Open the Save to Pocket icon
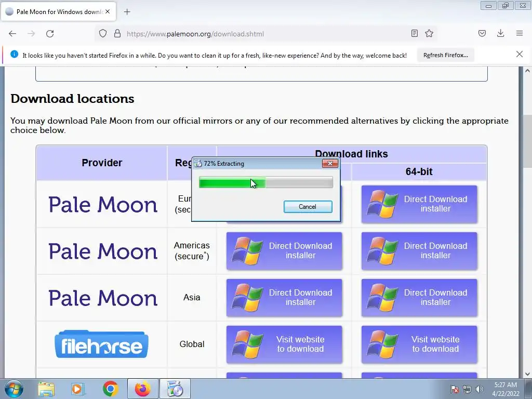 click(482, 33)
